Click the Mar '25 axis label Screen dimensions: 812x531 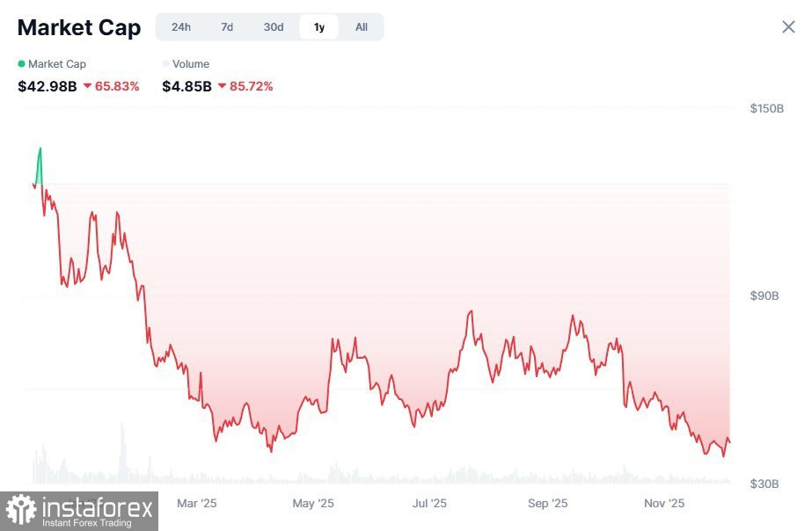[196, 504]
